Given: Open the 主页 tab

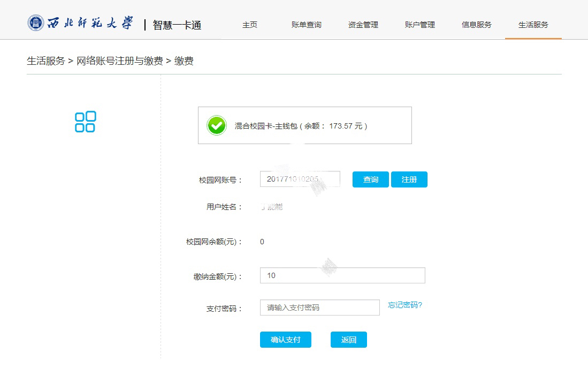Looking at the screenshot, I should (x=250, y=25).
